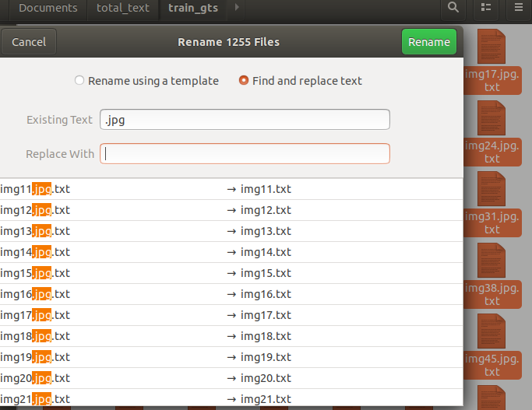Click the new name img18.txt
Viewport: 532px width, 410px height.
(266, 336)
